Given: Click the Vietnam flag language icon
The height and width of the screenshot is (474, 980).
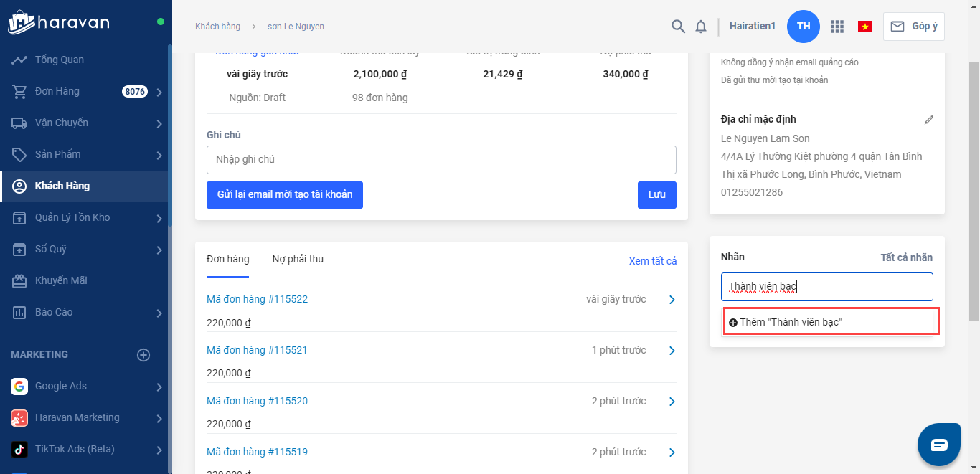Looking at the screenshot, I should tap(864, 27).
